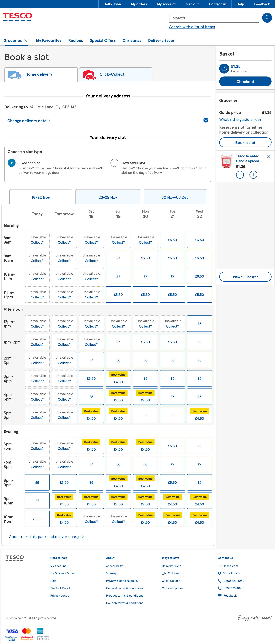Image resolution: width=275 pixels, height=644 pixels.
Task: Decrease candle quantity with minus button
Action: click(x=240, y=175)
